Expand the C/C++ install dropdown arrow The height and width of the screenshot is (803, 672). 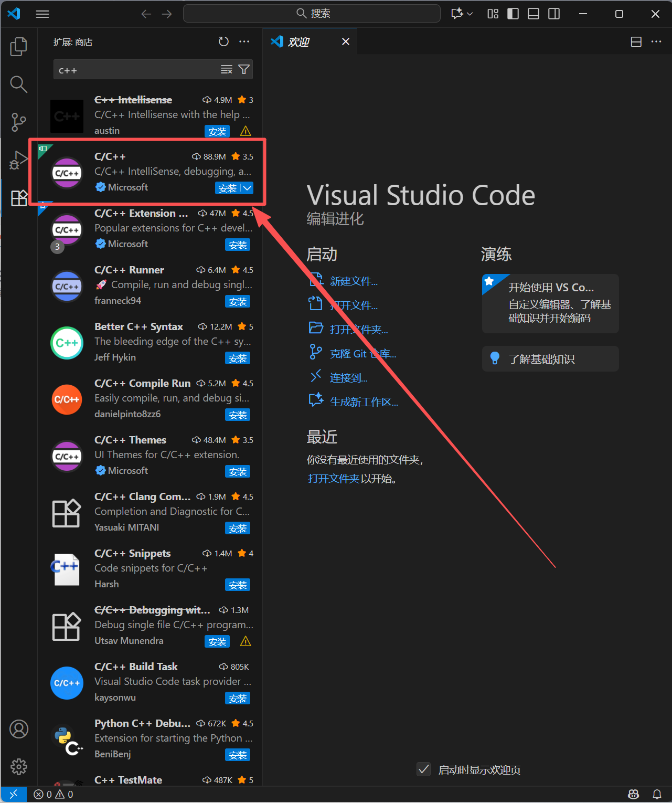pyautogui.click(x=248, y=188)
